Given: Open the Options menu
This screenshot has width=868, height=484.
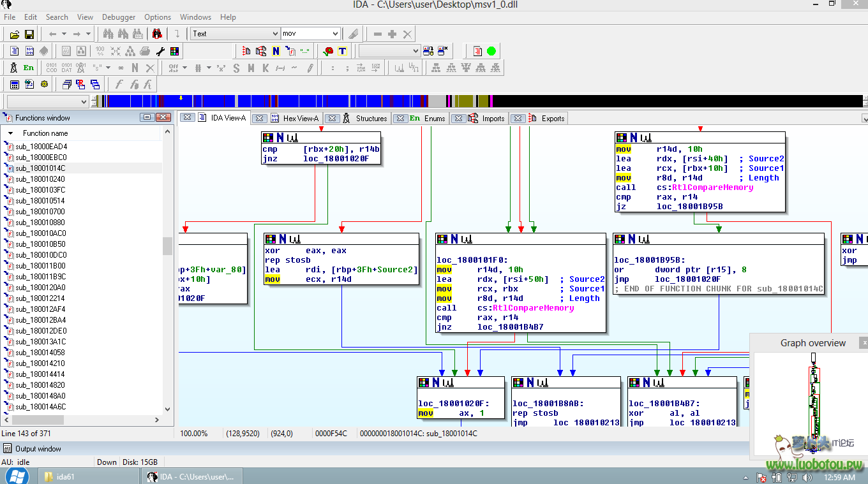Looking at the screenshot, I should tap(158, 17).
